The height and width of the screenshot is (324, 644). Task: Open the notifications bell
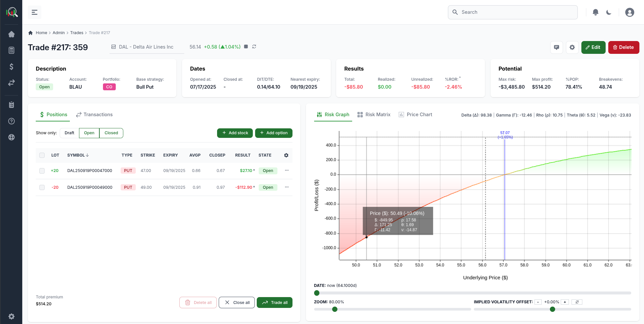point(595,12)
